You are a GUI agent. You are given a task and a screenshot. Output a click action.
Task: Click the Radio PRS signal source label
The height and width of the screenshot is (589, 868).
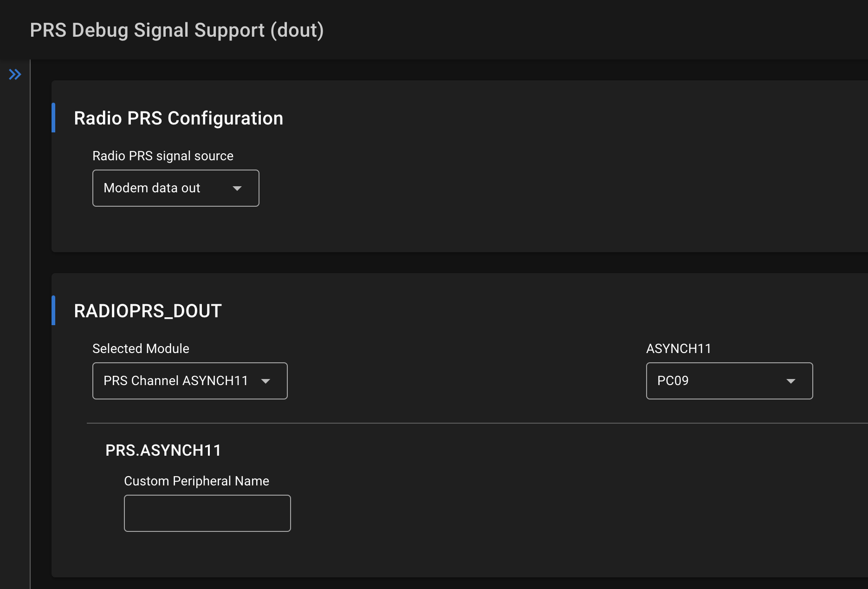[x=163, y=156]
